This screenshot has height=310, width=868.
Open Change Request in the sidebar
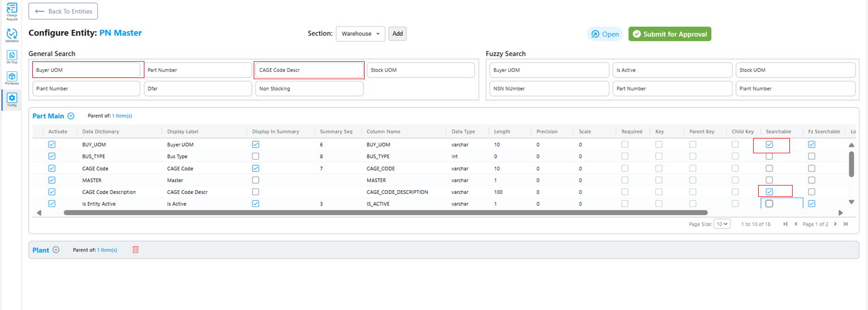11,11
